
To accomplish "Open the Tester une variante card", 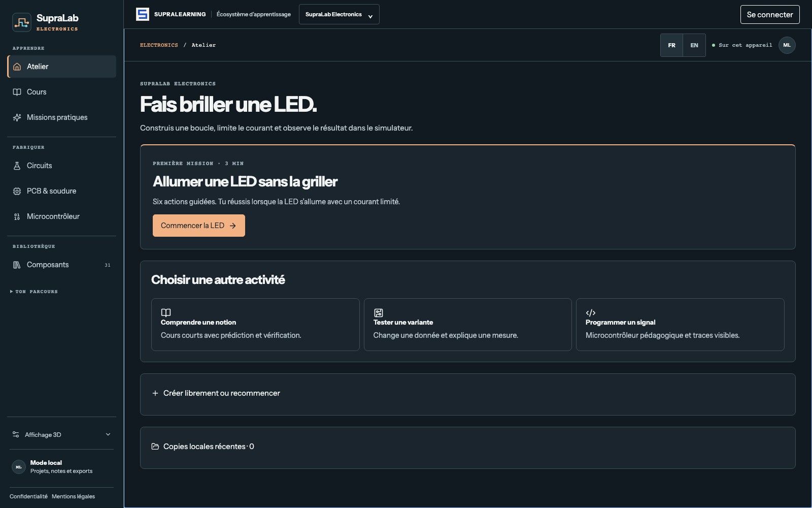I will coord(467,325).
